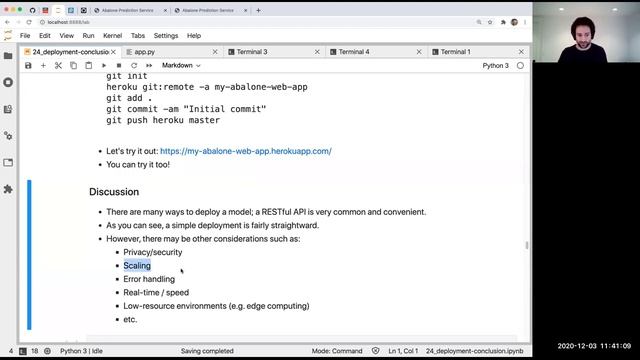Open a new browser tab plus button
This screenshot has height=360, width=640.
(258, 10)
